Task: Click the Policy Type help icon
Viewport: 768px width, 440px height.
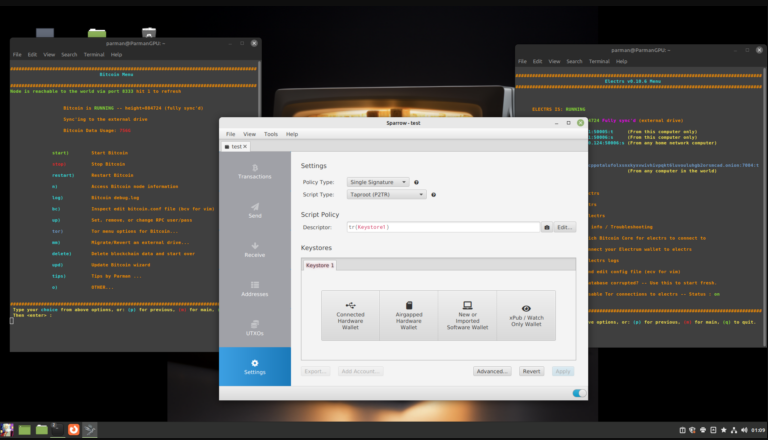Action: pos(417,182)
